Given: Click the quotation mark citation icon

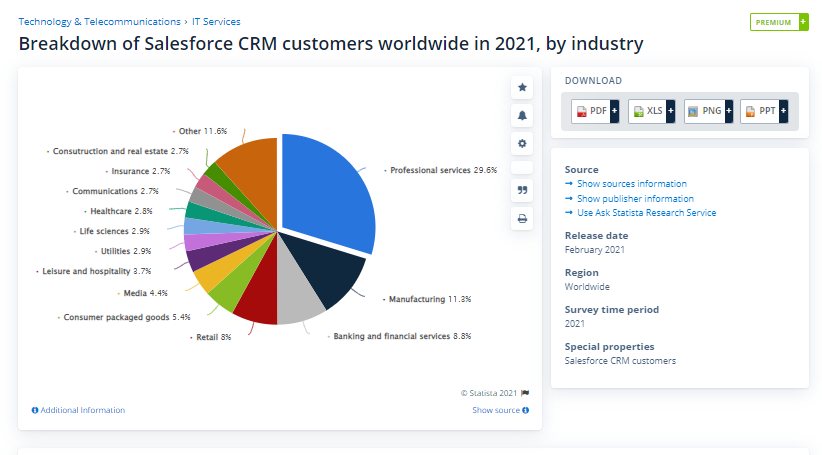Looking at the screenshot, I should 522,190.
